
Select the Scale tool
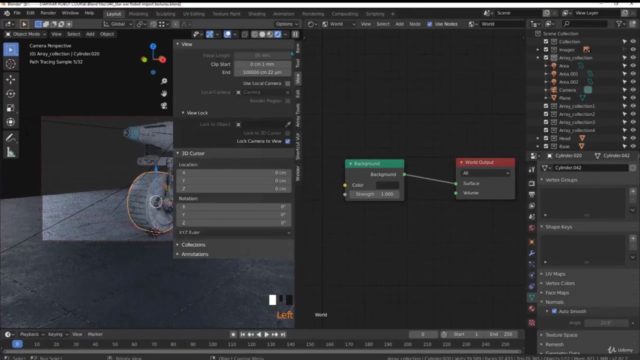click(x=11, y=108)
